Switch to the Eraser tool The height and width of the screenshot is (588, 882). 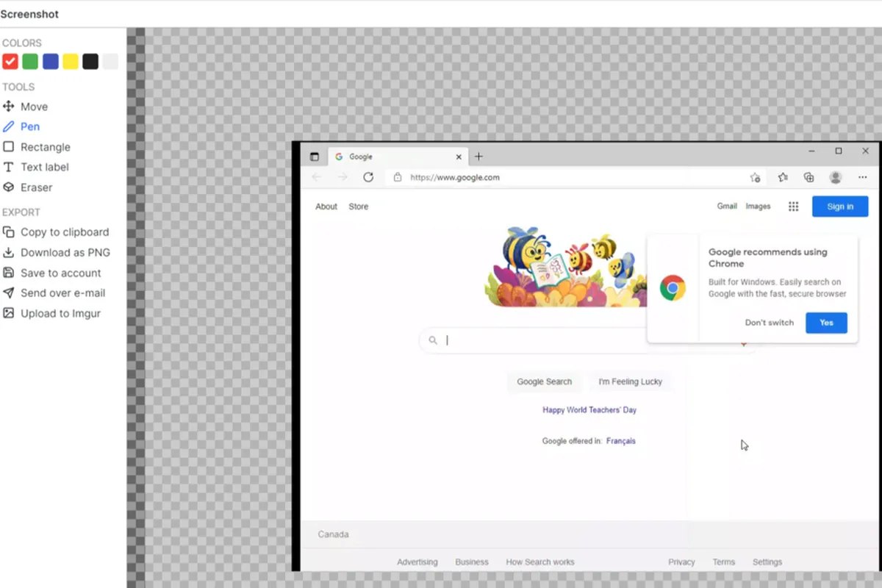point(28,187)
